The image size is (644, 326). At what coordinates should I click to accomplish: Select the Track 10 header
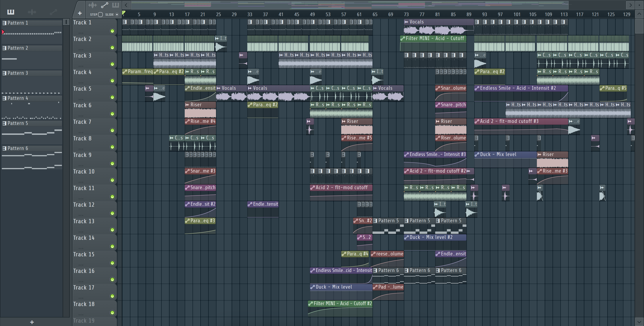(95, 176)
